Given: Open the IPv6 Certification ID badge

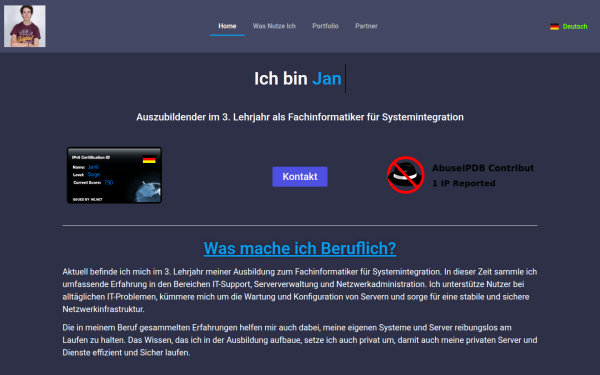Looking at the screenshot, I should tap(114, 175).
